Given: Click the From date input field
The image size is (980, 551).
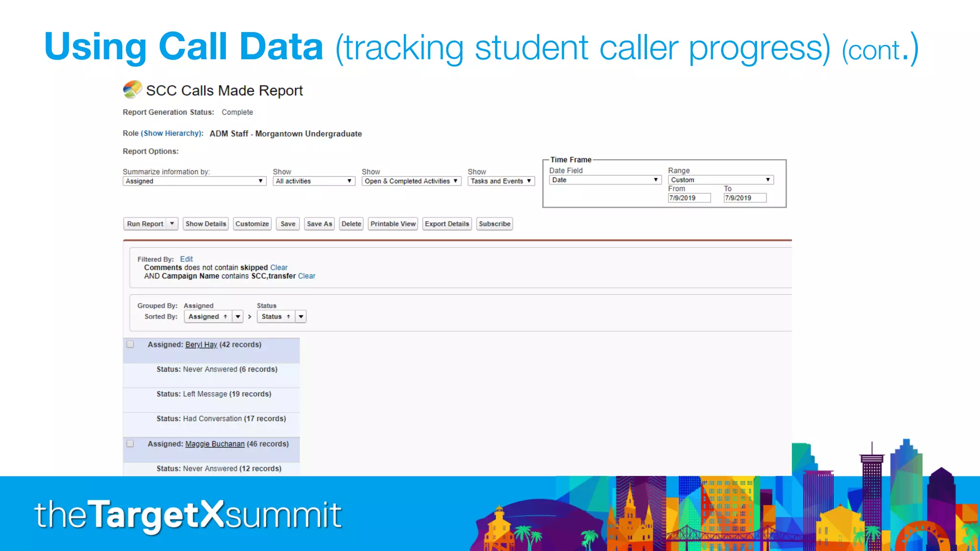Looking at the screenshot, I should click(689, 198).
